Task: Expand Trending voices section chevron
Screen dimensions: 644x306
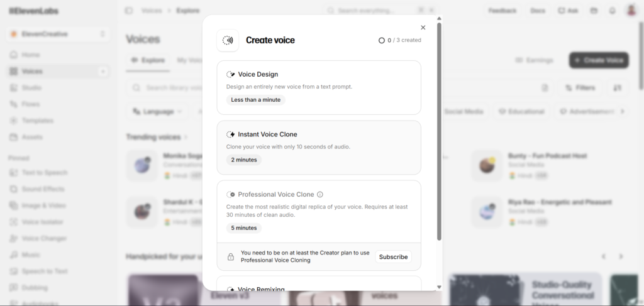Action: point(186,137)
